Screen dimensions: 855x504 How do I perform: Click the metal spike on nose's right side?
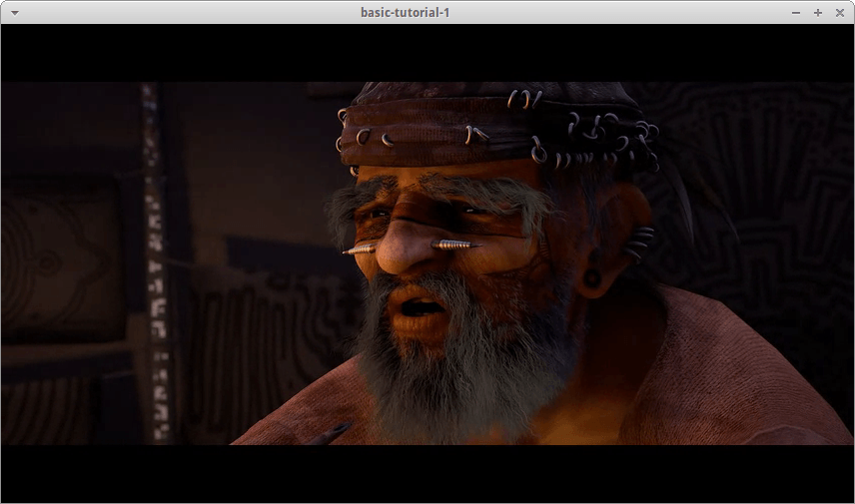coord(451,243)
